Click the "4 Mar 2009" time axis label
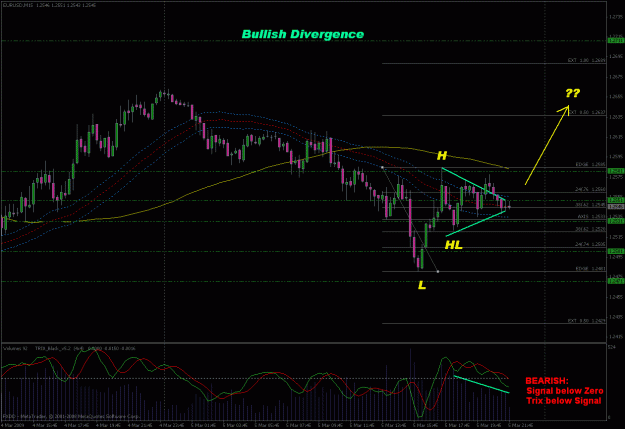The width and height of the screenshot is (625, 429). pyautogui.click(x=12, y=425)
